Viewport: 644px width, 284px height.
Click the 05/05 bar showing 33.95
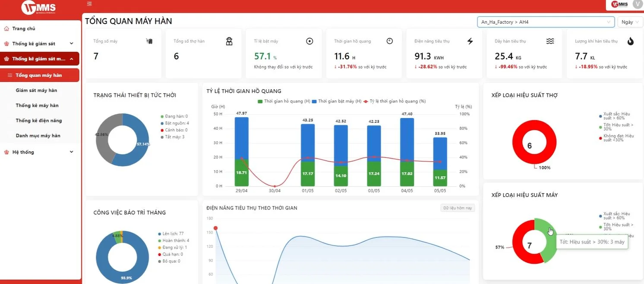(x=440, y=162)
